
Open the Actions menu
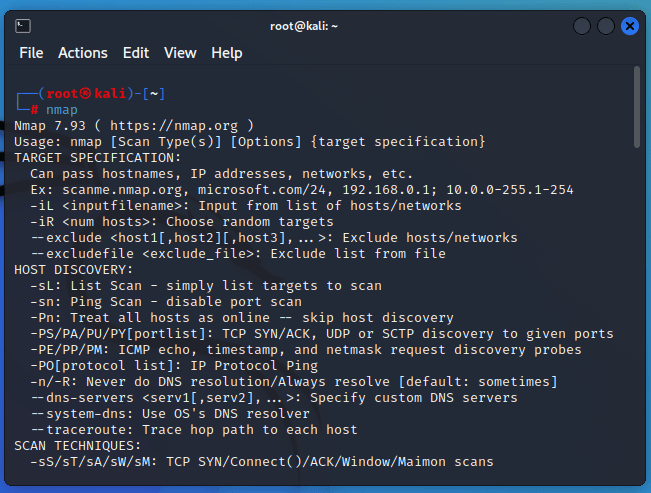[x=83, y=53]
